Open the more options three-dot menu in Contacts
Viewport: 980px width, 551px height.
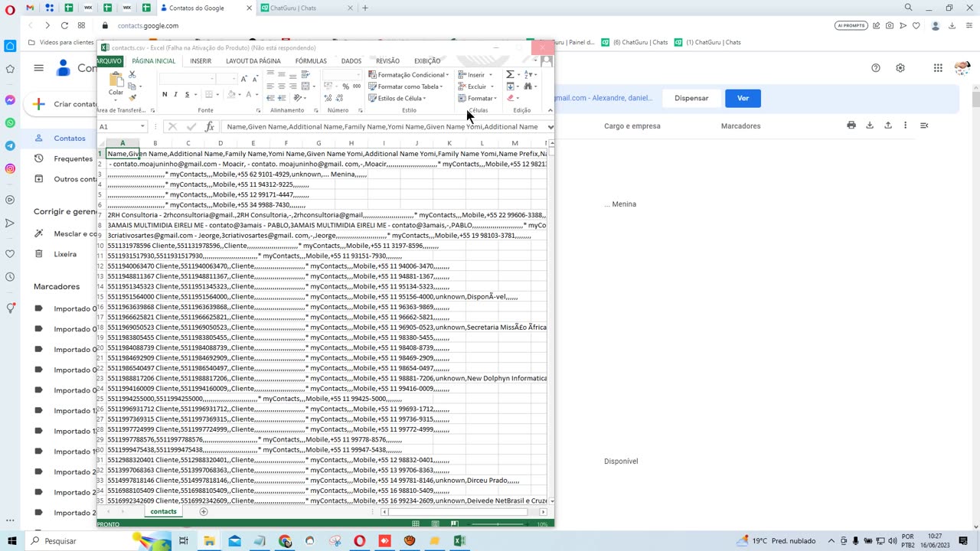click(x=906, y=126)
